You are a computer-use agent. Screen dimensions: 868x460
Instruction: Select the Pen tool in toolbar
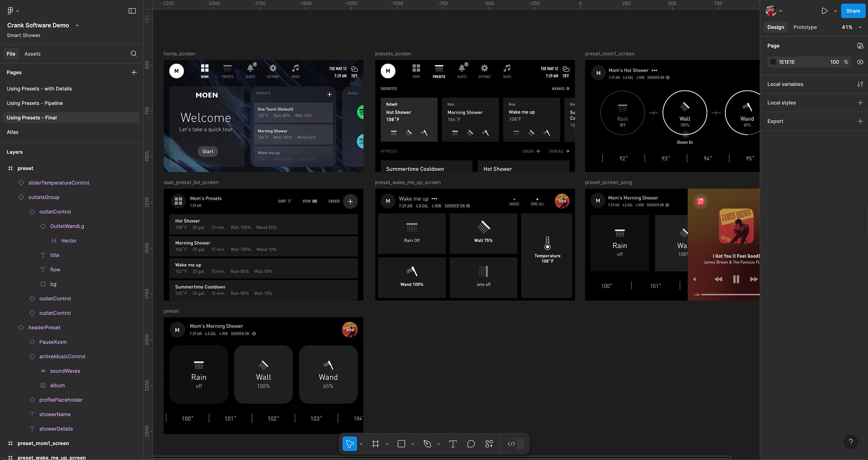[427, 444]
